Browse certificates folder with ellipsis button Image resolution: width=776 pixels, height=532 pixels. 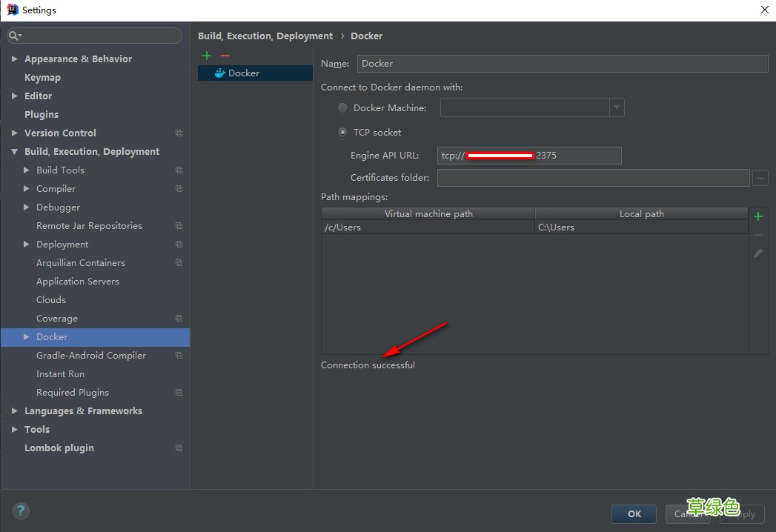click(760, 178)
